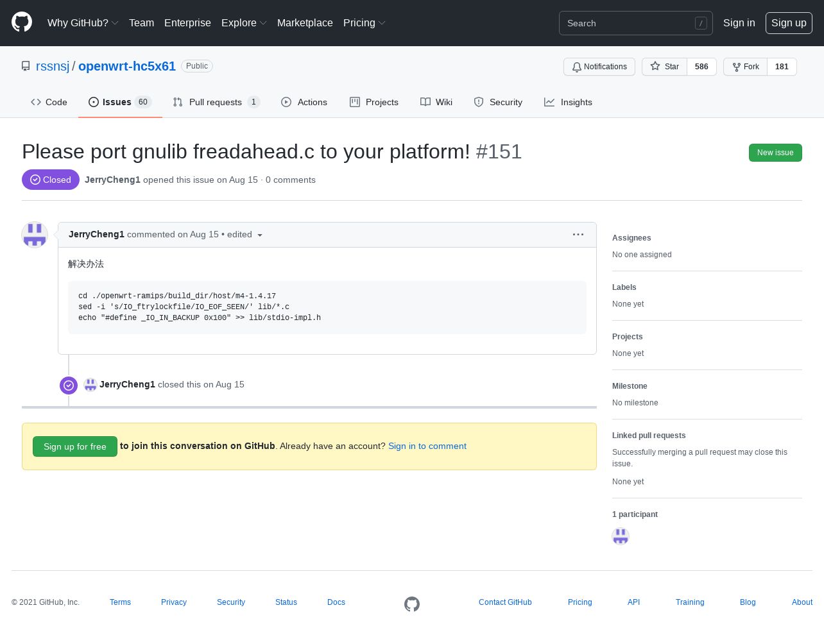Click the Public visibility label

197,66
